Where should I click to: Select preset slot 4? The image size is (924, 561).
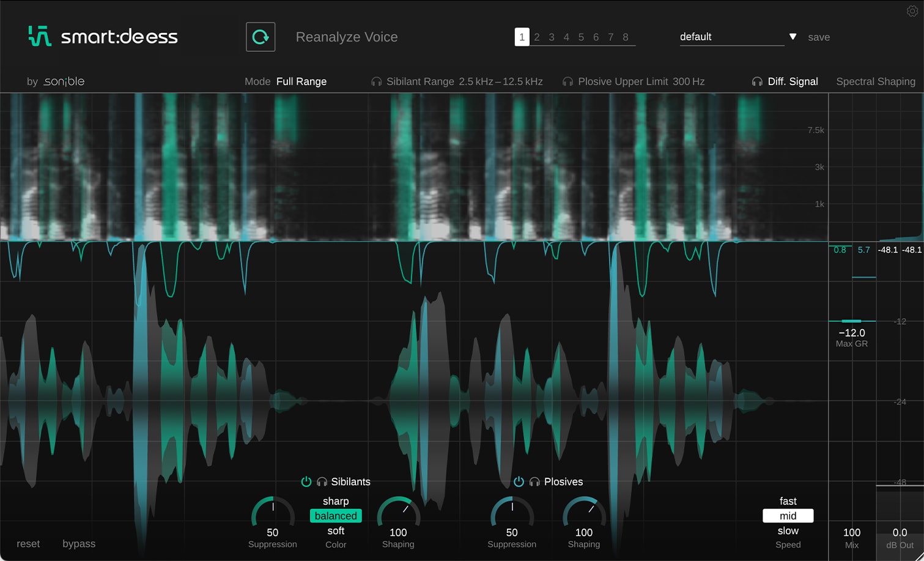(x=566, y=37)
